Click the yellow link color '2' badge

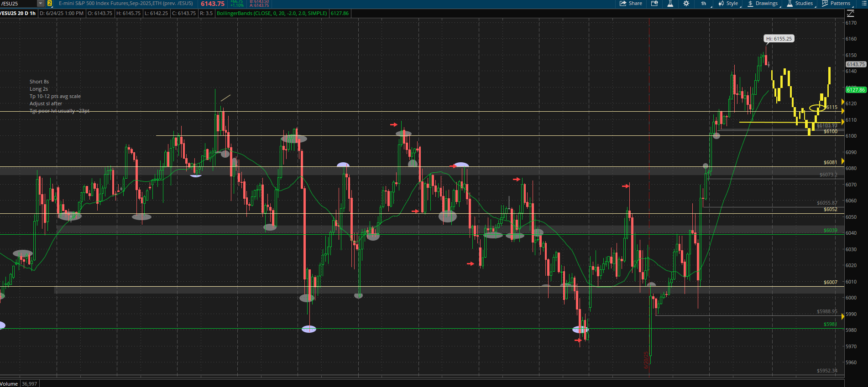click(x=50, y=4)
